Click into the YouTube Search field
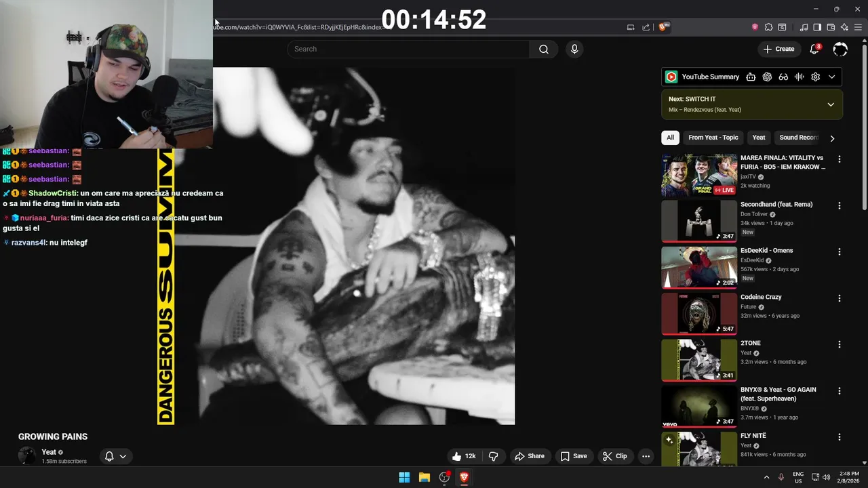This screenshot has height=488, width=868. [x=408, y=49]
